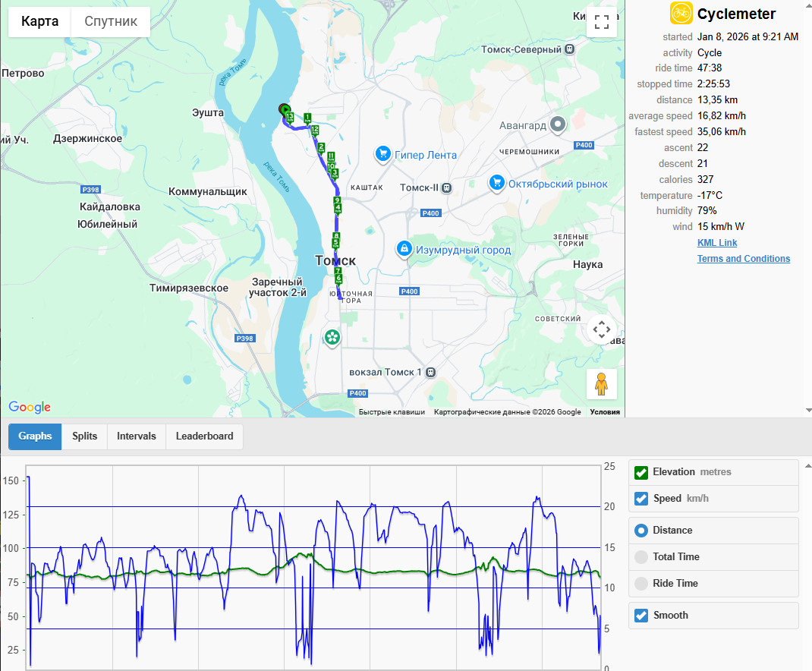Screen dimensions: 812x671
Task: Click the fullscreen map icon
Action: click(x=601, y=22)
